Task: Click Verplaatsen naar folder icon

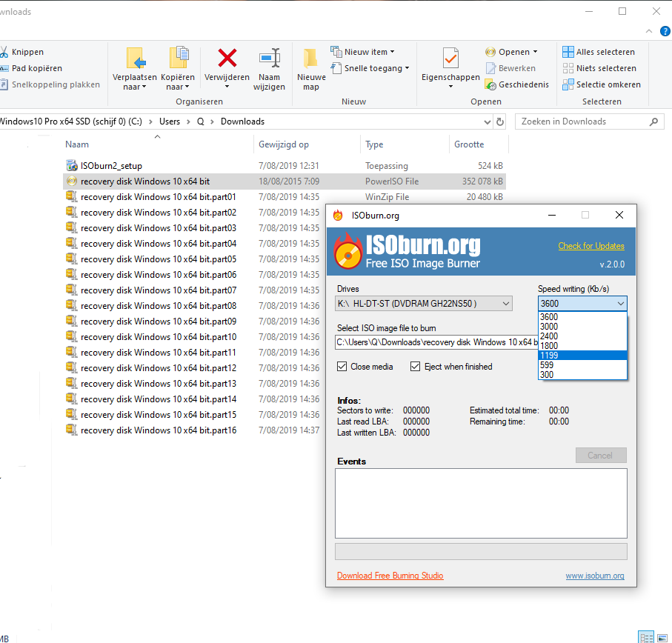Action: (135, 59)
